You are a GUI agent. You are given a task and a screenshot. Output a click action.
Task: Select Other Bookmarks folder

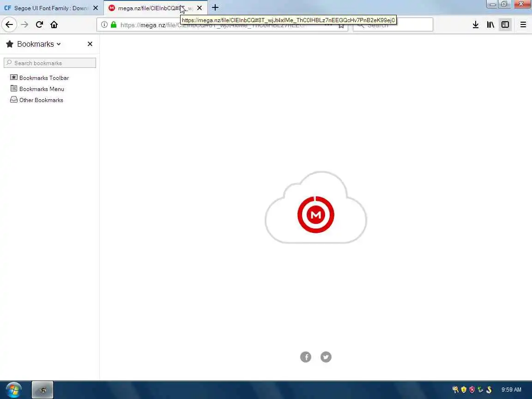coord(41,100)
